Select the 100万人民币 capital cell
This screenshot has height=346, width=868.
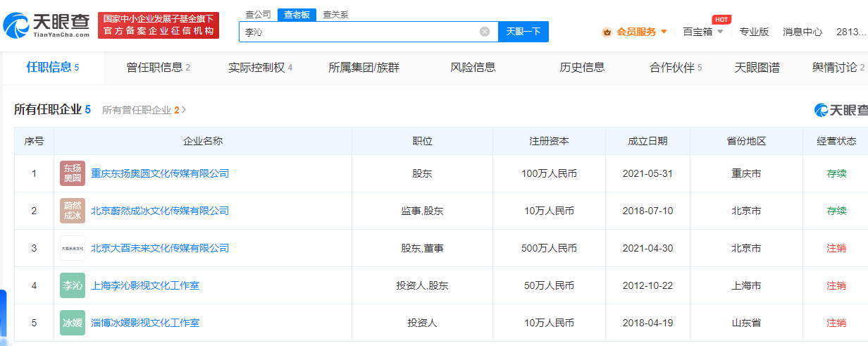(549, 173)
